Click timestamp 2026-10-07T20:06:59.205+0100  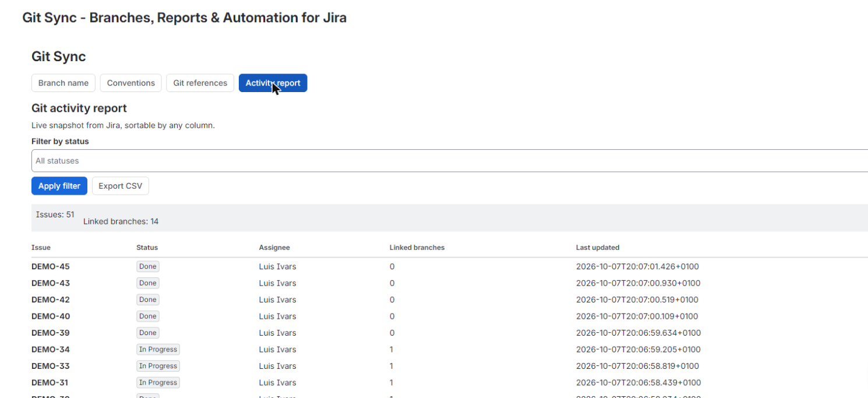coord(638,350)
